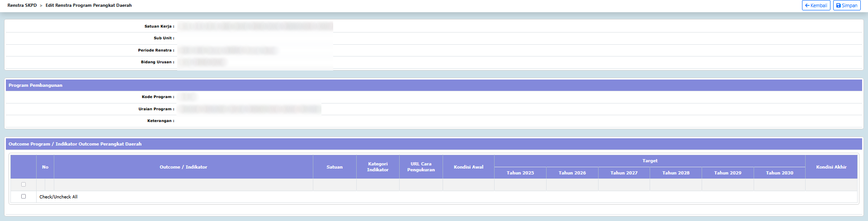Viewport: 868px width, 221px height.
Task: Tick the checkbox in the empty indicator row
Action: [x=24, y=184]
